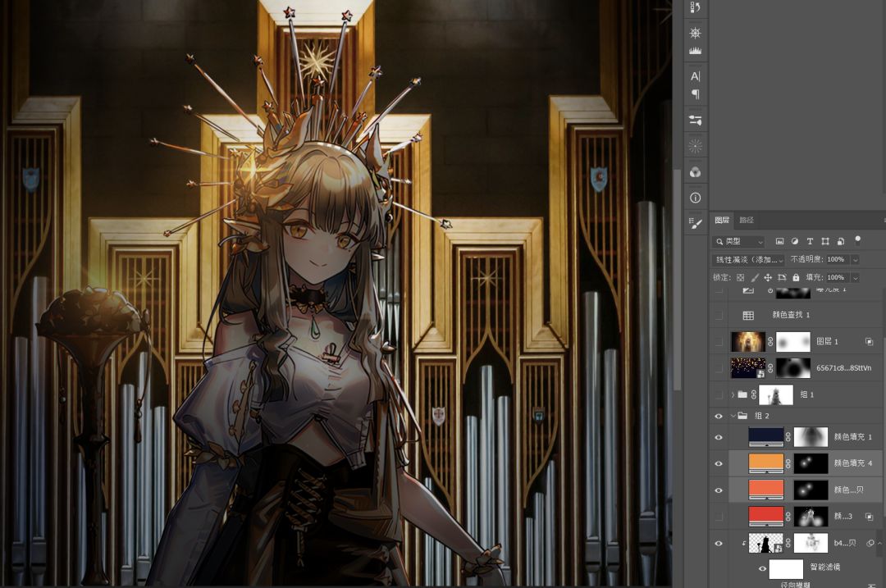
Task: Open the opacity (不透明度) slider dropdown
Action: point(856,259)
